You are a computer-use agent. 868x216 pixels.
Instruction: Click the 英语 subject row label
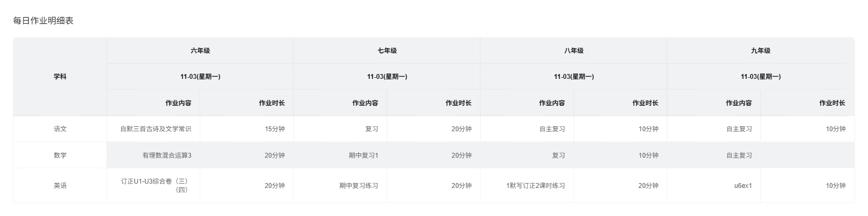click(60, 185)
